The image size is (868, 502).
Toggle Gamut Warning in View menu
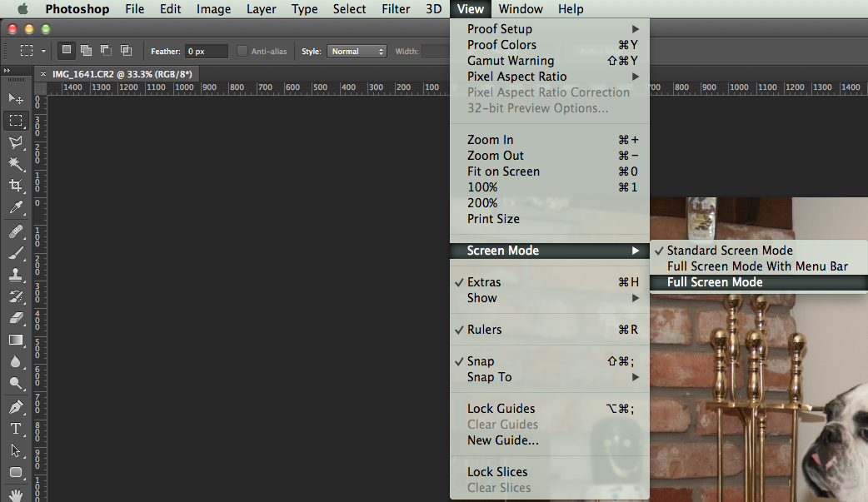tap(550, 61)
